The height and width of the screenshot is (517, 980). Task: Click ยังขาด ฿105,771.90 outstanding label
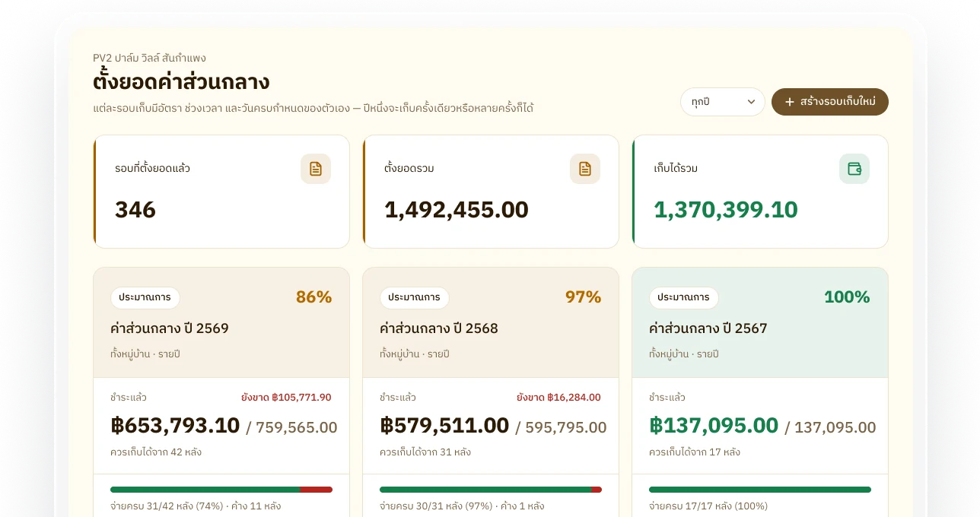coord(286,398)
